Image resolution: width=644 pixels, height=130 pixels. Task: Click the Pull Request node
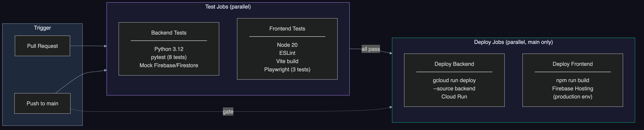tap(42, 46)
